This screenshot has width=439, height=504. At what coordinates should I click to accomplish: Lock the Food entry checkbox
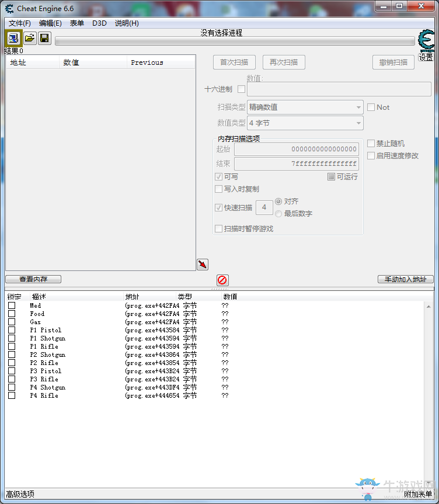pos(12,314)
